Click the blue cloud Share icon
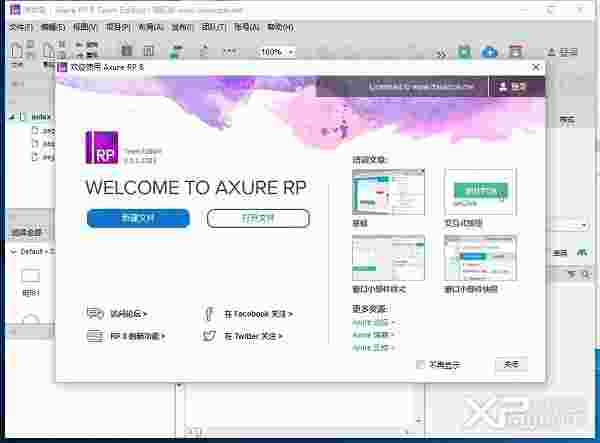Screen dimensions: 600x443 (x=489, y=52)
